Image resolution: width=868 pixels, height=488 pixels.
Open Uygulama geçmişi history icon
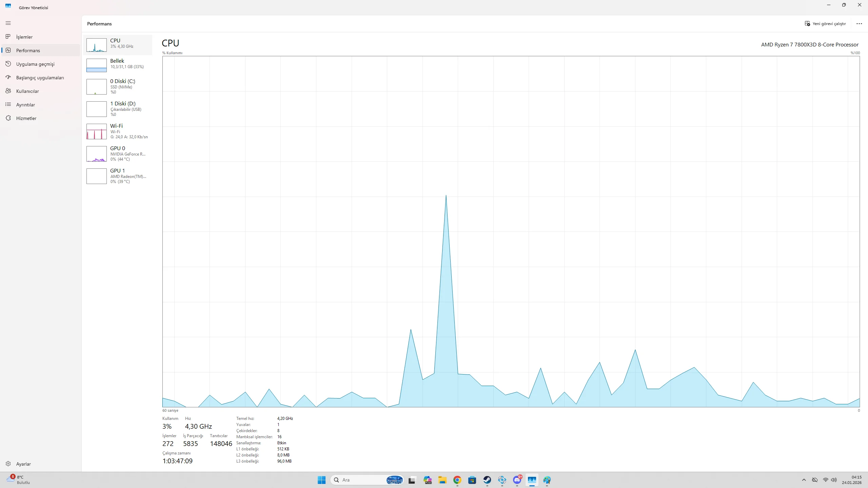coord(8,64)
